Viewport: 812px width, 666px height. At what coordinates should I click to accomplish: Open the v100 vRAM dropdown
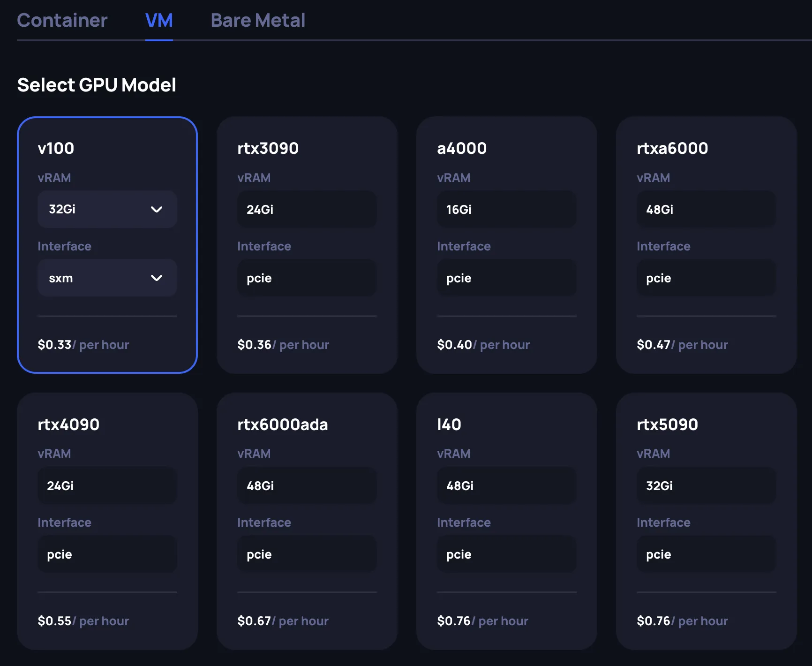coord(107,209)
